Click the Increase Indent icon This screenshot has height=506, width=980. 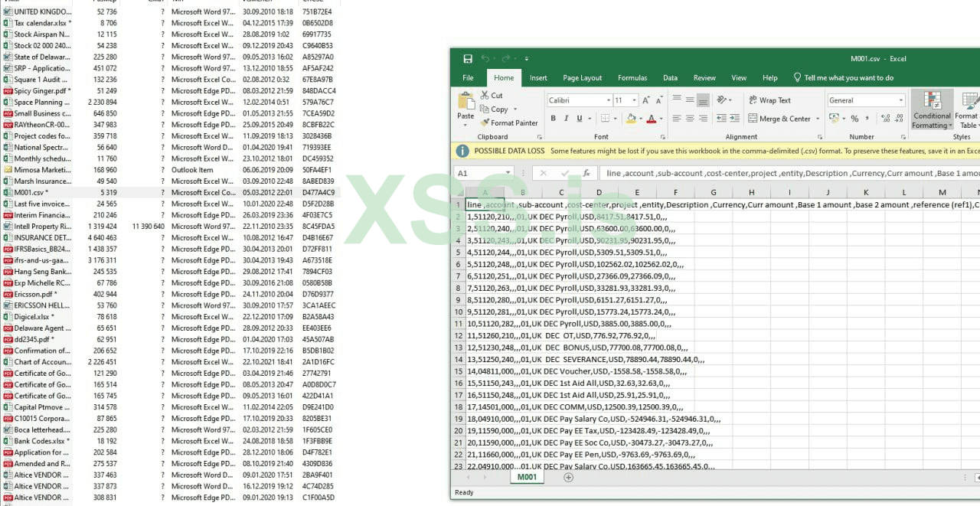[735, 119]
